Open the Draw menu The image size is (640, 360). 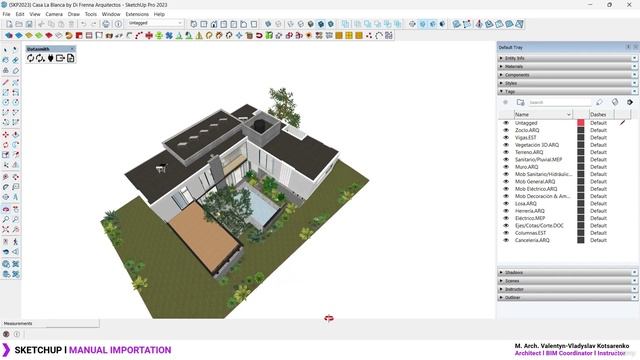coord(73,14)
